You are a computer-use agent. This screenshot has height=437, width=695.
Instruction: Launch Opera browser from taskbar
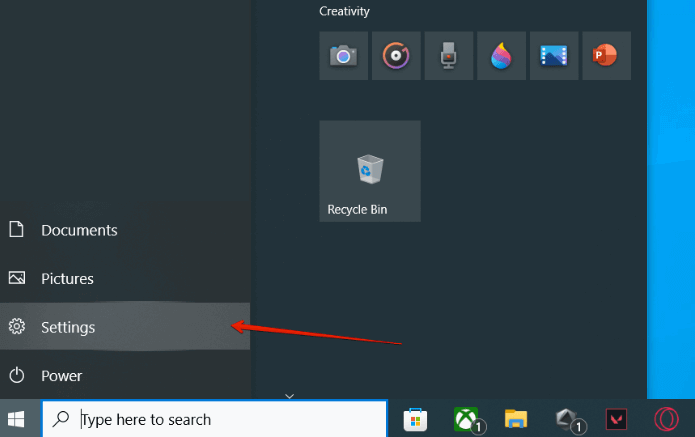(667, 419)
